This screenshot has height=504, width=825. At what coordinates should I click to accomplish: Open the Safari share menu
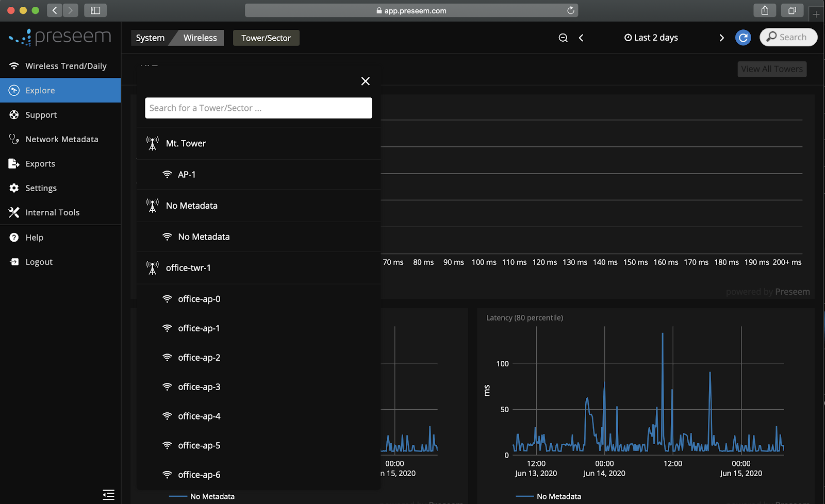[x=765, y=10]
